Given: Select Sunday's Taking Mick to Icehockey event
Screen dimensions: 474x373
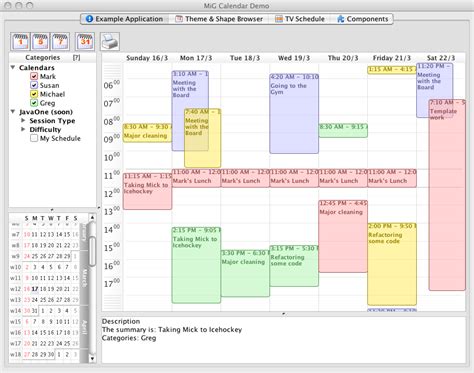Looking at the screenshot, I should click(x=147, y=191).
